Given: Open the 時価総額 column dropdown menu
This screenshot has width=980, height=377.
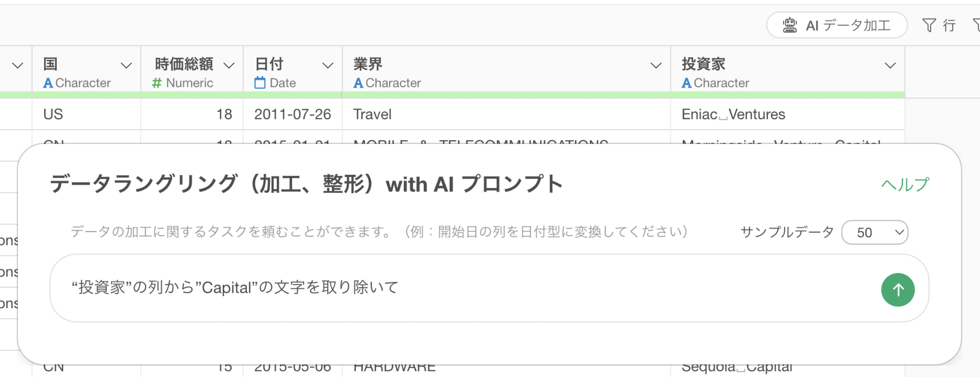Looking at the screenshot, I should (229, 65).
